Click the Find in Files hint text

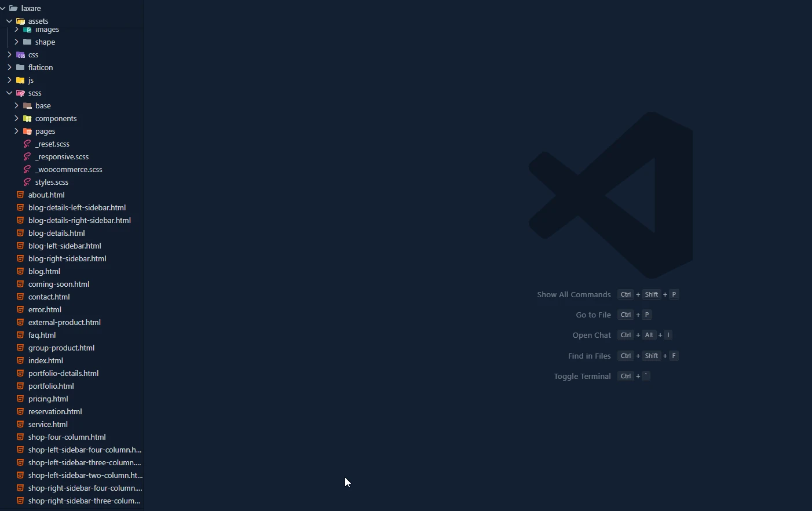tap(589, 356)
